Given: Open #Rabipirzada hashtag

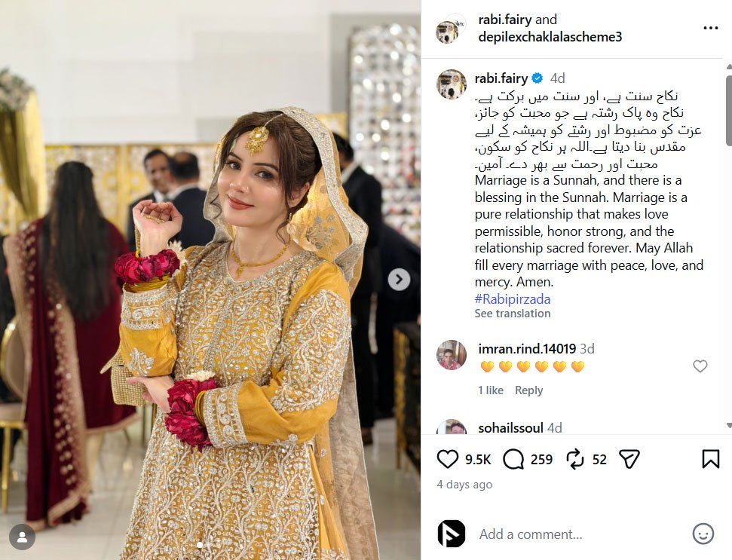Looking at the screenshot, I should (512, 298).
